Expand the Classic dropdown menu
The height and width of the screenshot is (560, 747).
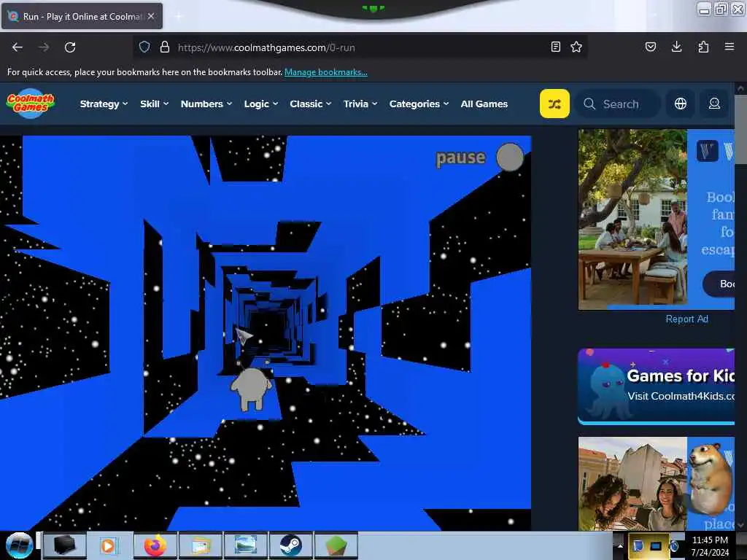pos(311,104)
